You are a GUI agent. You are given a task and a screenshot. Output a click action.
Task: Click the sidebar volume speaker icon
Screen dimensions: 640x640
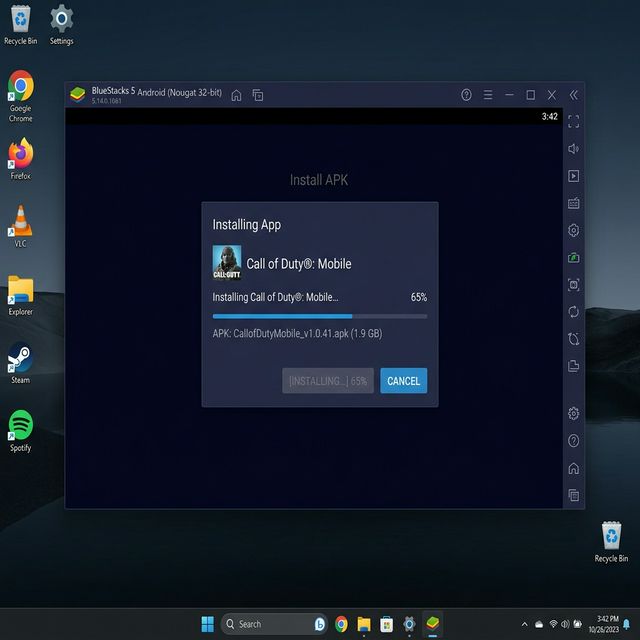[573, 149]
